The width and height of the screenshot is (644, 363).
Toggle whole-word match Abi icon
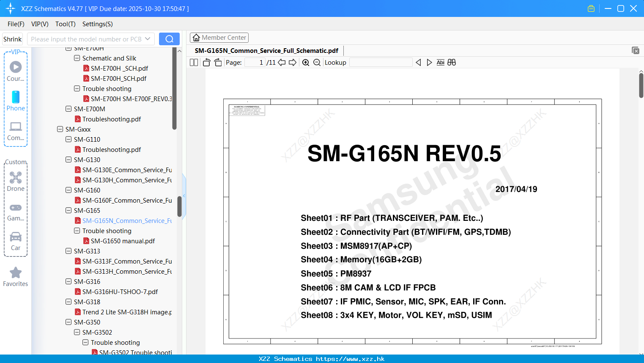tap(440, 62)
